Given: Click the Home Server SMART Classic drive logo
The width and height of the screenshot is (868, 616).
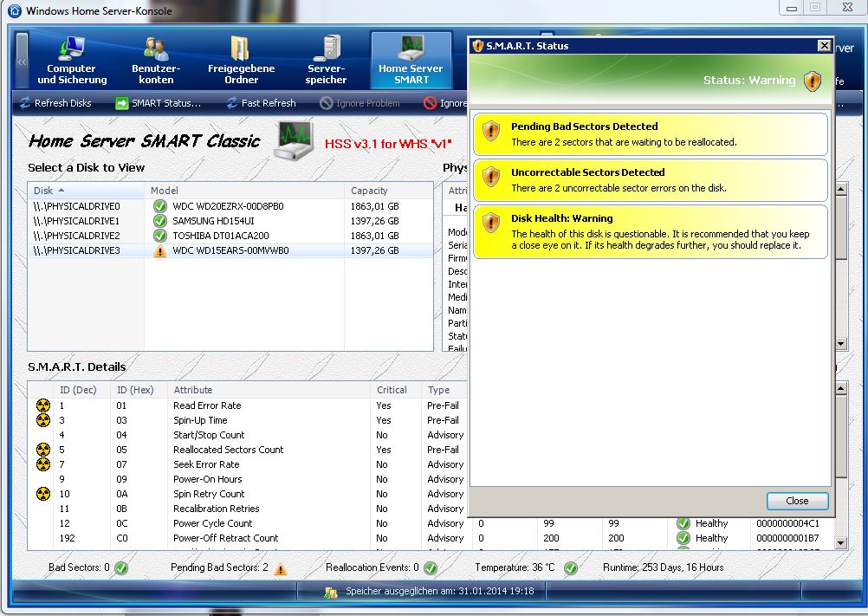Looking at the screenshot, I should [294, 140].
